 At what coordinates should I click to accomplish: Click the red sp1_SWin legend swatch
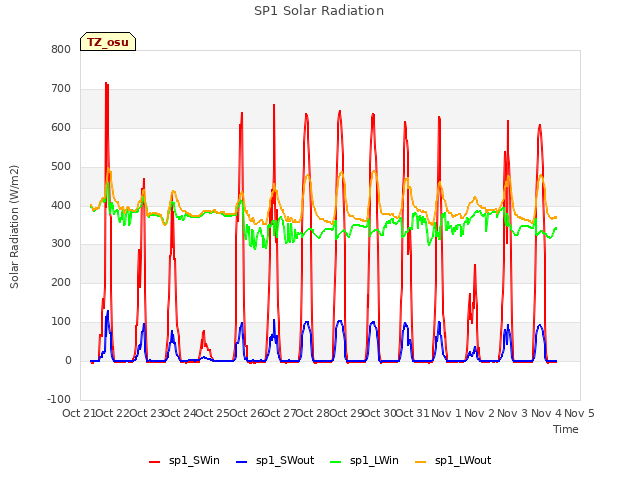click(155, 462)
